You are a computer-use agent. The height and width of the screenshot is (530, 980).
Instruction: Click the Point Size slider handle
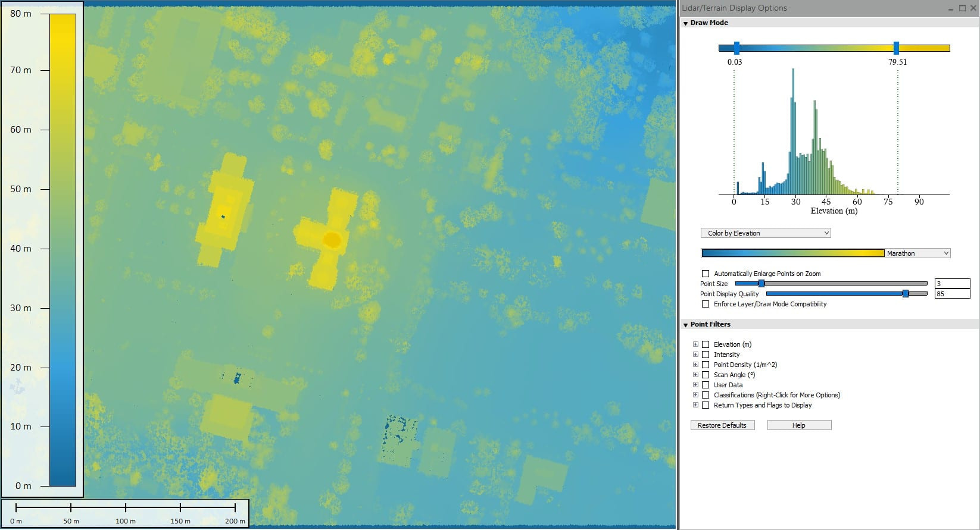[x=761, y=284]
